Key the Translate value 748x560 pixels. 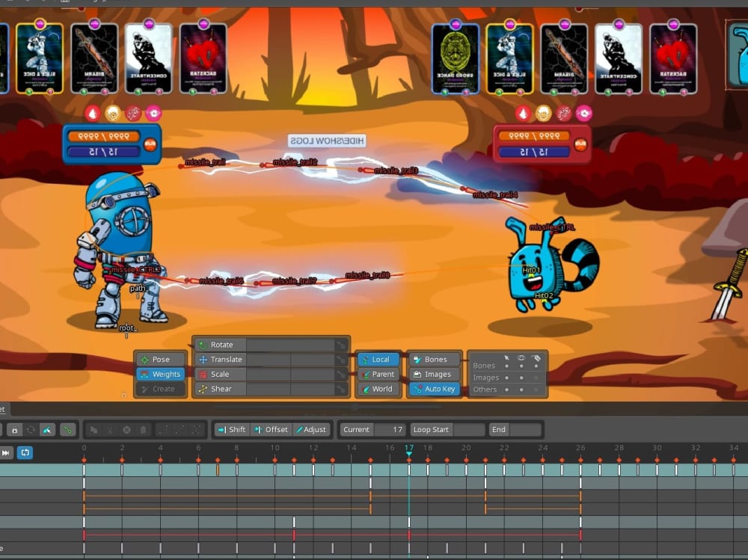[341, 359]
